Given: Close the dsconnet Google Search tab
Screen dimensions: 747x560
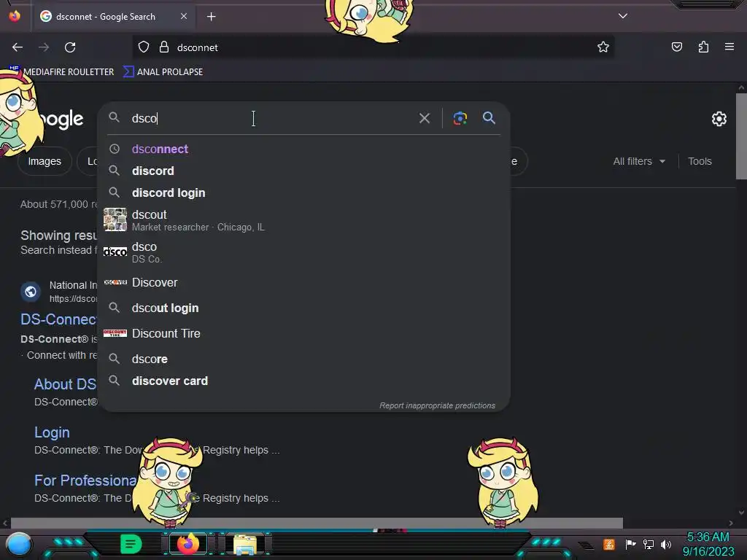Looking at the screenshot, I should tap(184, 16).
